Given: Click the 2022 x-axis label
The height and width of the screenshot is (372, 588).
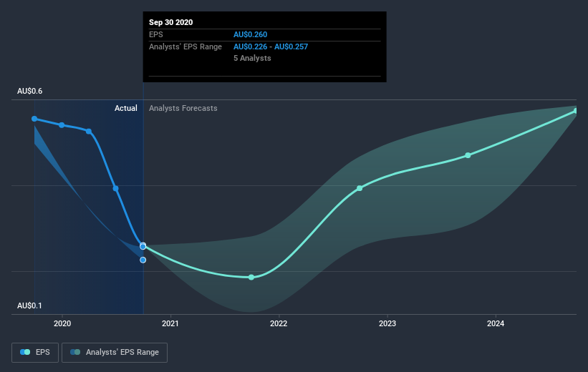Looking at the screenshot, I should [279, 323].
